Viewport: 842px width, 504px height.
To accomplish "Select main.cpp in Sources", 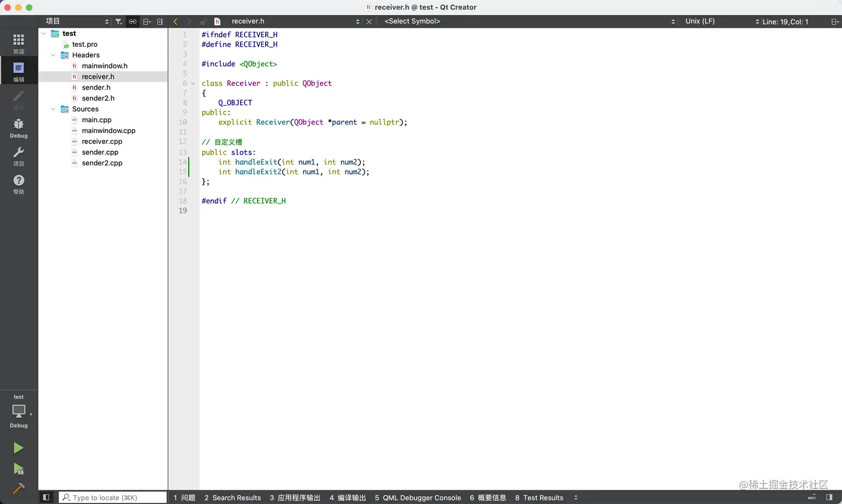I will point(96,120).
